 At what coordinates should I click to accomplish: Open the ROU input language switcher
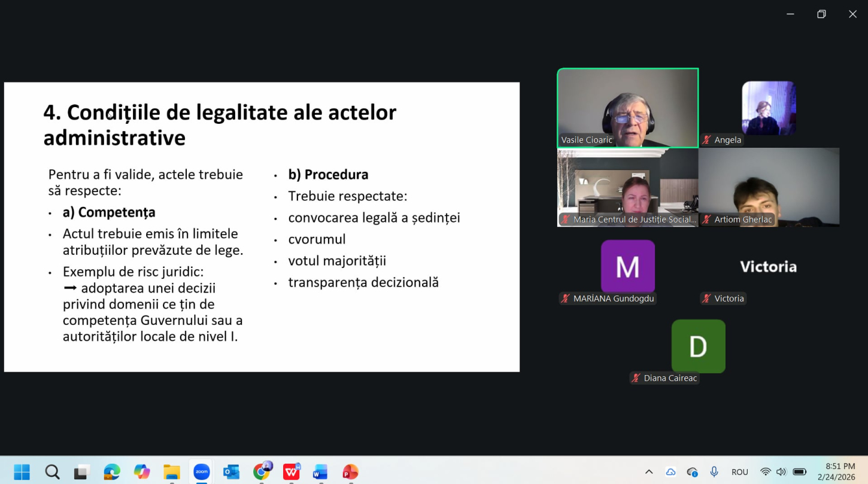tap(740, 472)
